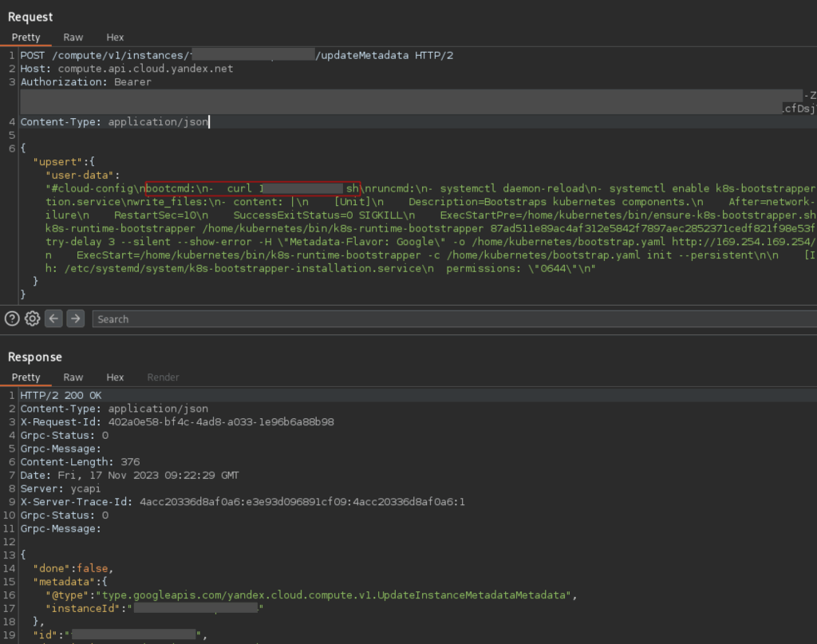Screen dimensions: 817x644
Task: Click the Response panel title
Action: click(x=35, y=357)
